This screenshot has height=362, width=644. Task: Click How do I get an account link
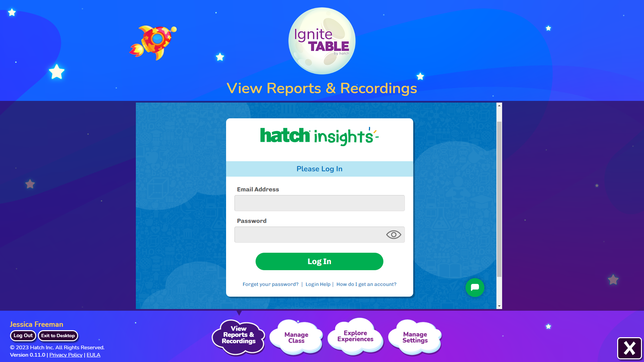(x=366, y=284)
